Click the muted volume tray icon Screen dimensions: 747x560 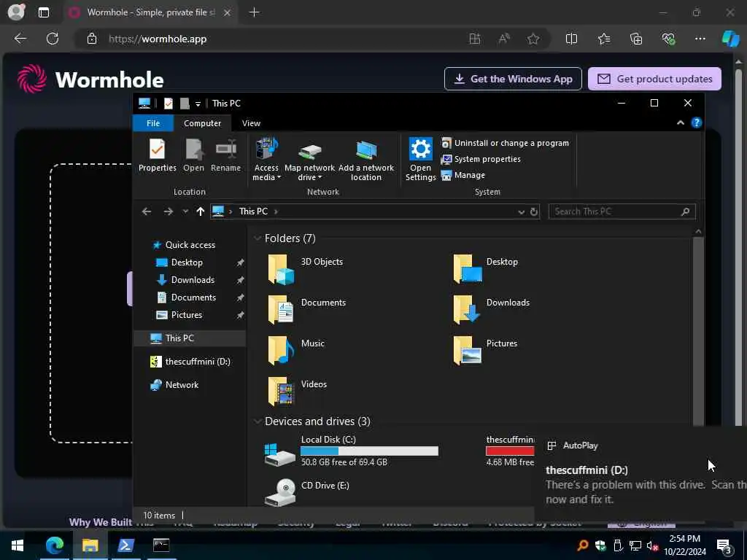(652, 545)
